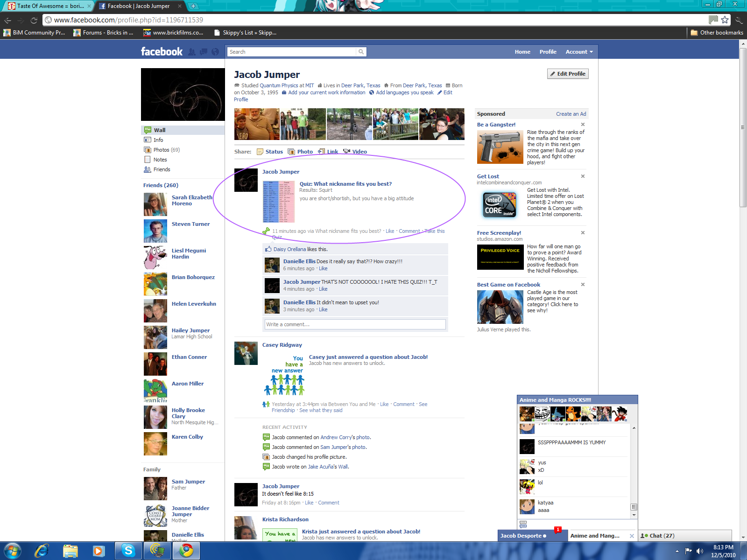
Task: Click in the Facebook search field
Action: pos(292,52)
